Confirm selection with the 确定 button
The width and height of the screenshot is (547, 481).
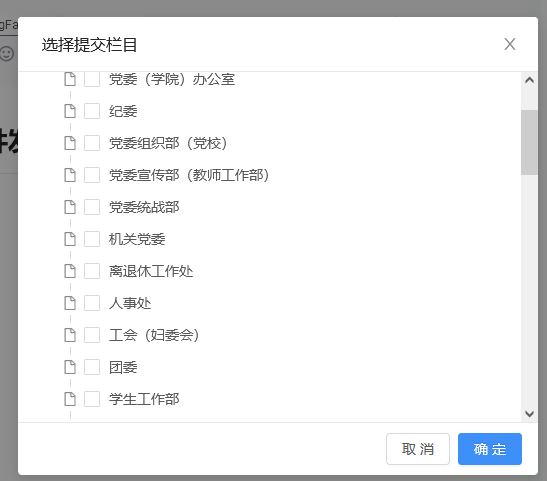[x=490, y=449]
